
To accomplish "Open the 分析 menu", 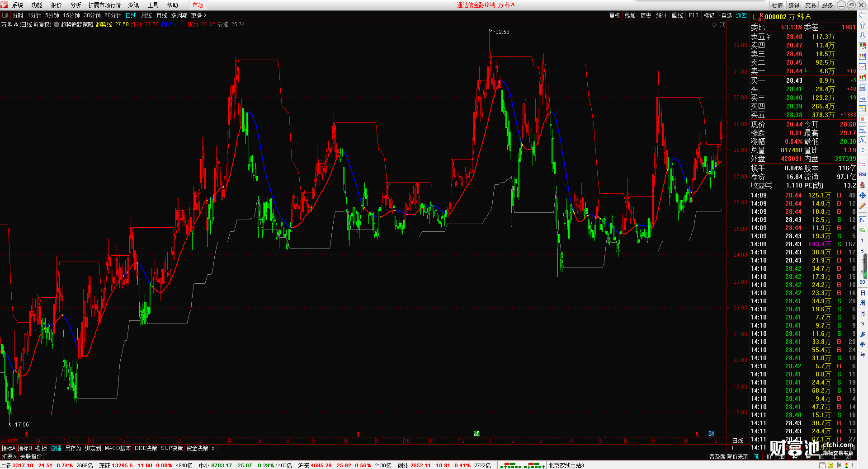I will pos(76,5).
